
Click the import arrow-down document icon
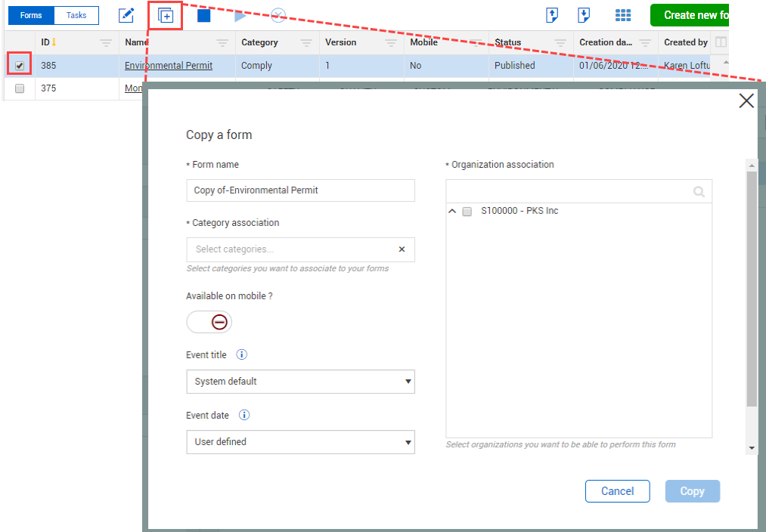(584, 15)
